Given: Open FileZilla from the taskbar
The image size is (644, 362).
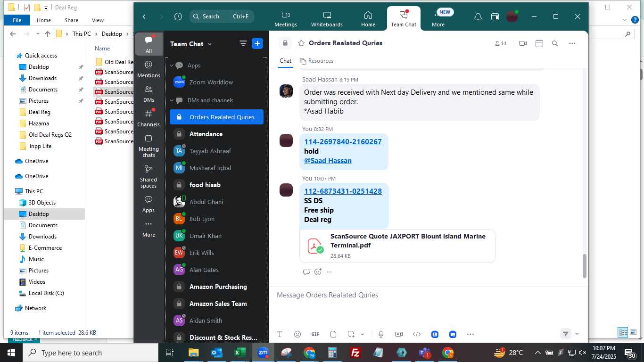Looking at the screenshot, I should 355,353.
